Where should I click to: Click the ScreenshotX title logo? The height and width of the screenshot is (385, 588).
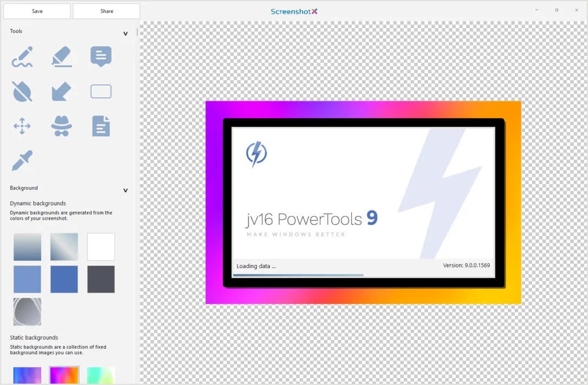(294, 11)
